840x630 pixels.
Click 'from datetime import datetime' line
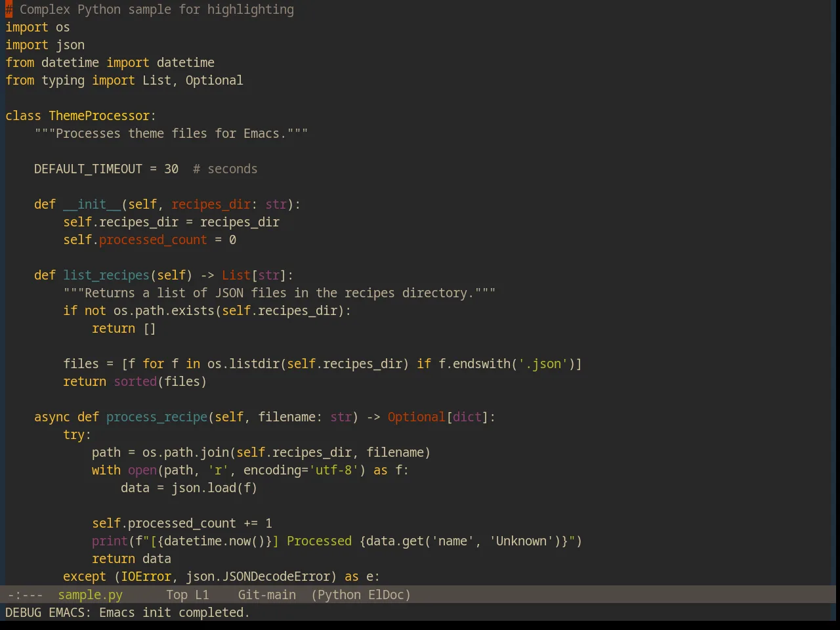(x=110, y=62)
